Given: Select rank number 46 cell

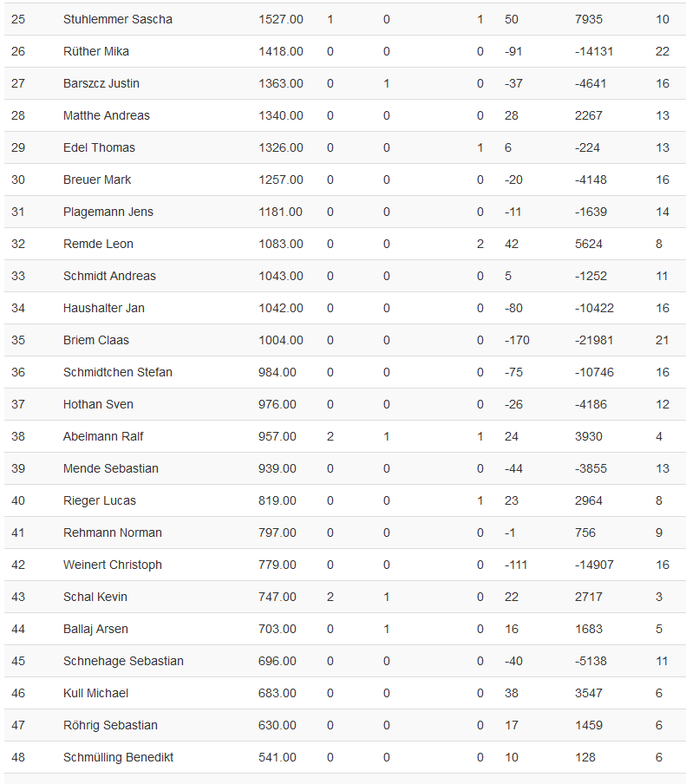Looking at the screenshot, I should (18, 693).
